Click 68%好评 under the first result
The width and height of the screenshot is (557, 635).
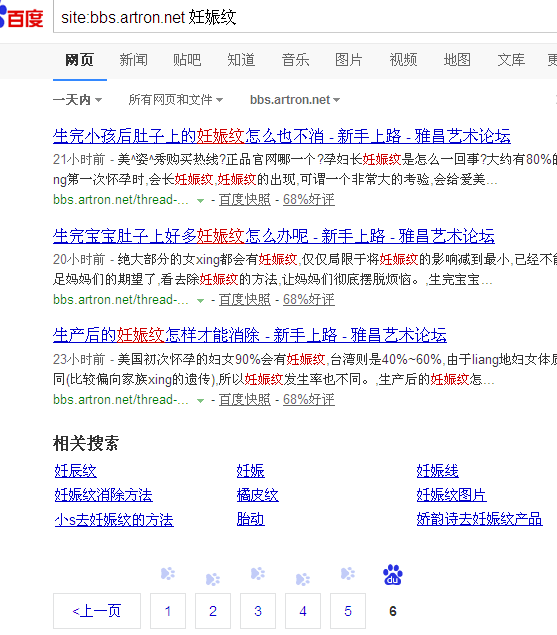[309, 200]
